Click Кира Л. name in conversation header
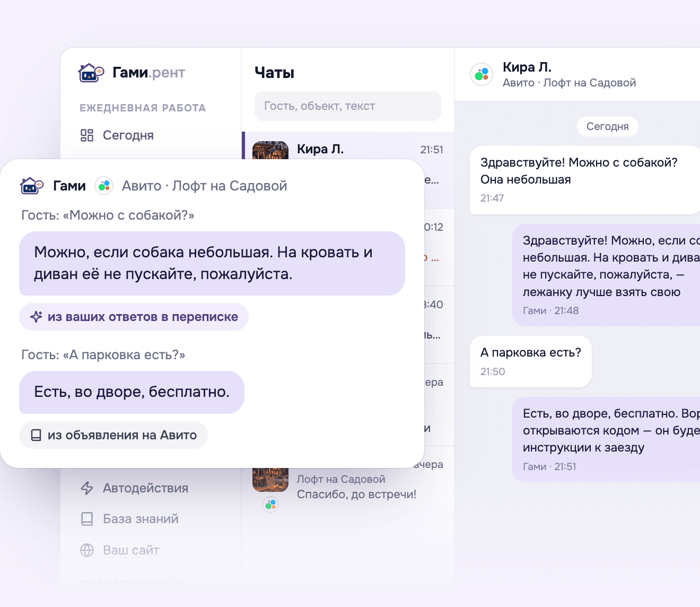The image size is (700, 607). tap(527, 67)
